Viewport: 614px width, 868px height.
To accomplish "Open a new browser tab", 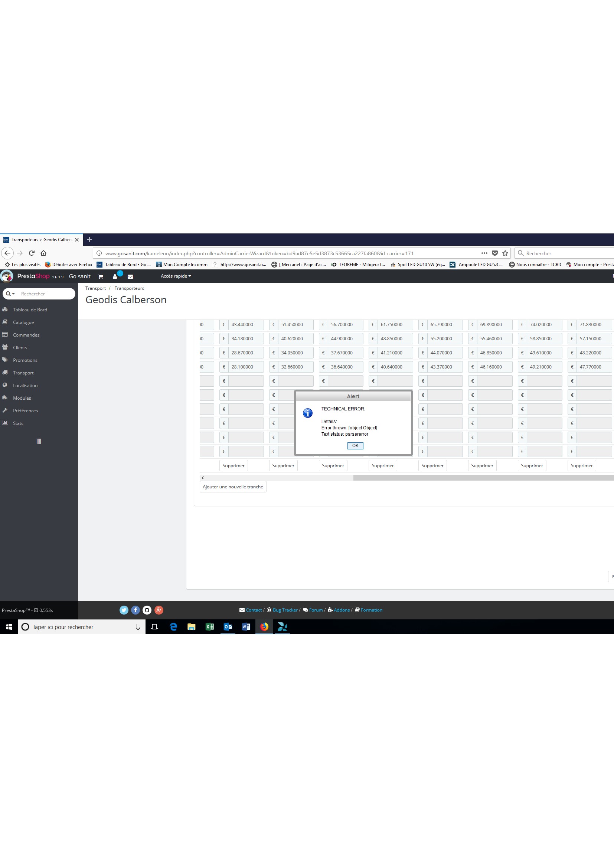I will click(x=89, y=239).
